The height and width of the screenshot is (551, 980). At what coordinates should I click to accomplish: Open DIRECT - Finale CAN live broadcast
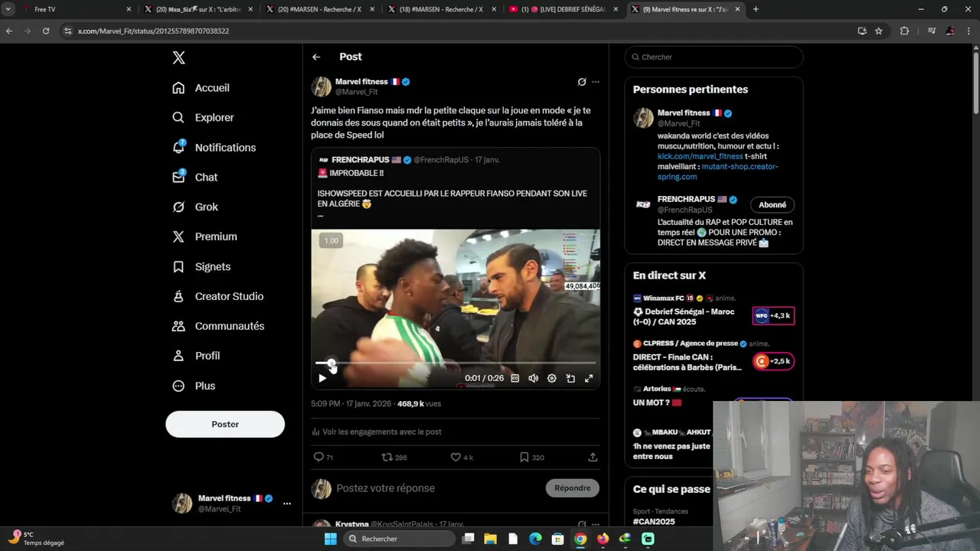click(x=688, y=362)
